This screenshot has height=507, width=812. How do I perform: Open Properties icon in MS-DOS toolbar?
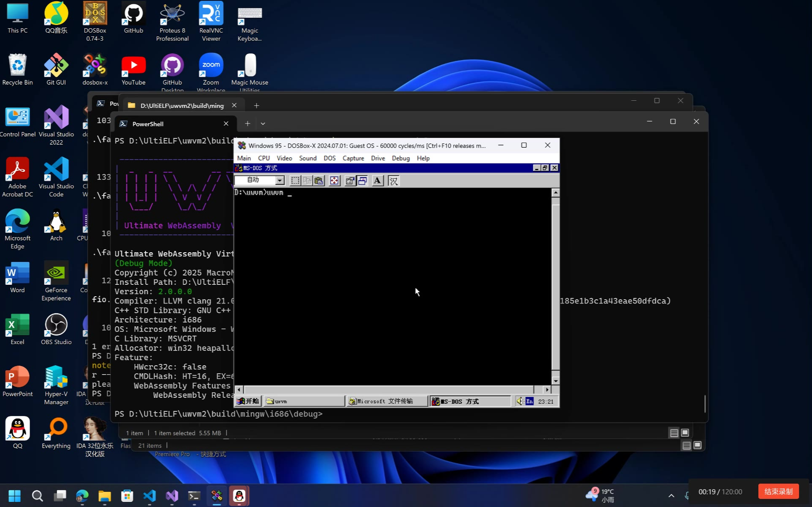point(350,181)
